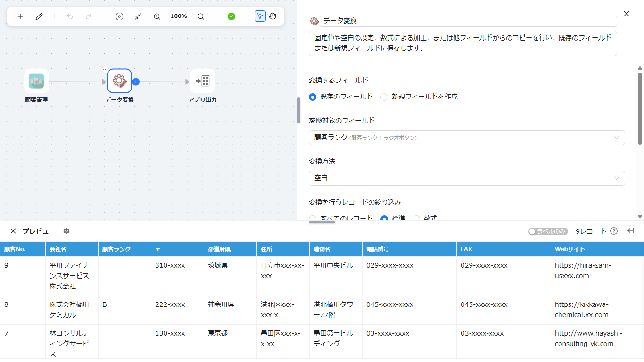This screenshot has width=644, height=362.
Task: Click the 平川ファイナンスサービス株式会社 cell
Action: [x=72, y=276]
